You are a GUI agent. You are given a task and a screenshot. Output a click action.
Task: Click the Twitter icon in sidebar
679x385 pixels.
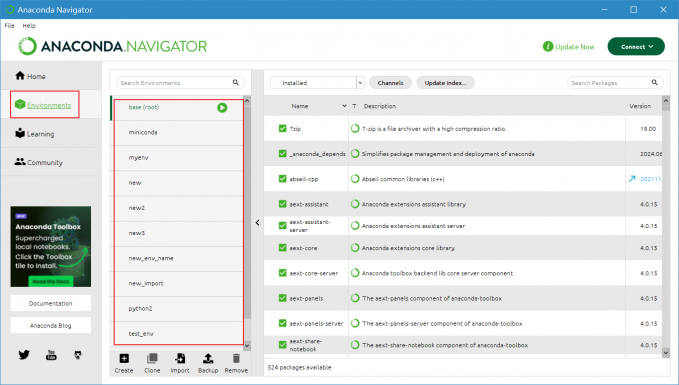(24, 355)
